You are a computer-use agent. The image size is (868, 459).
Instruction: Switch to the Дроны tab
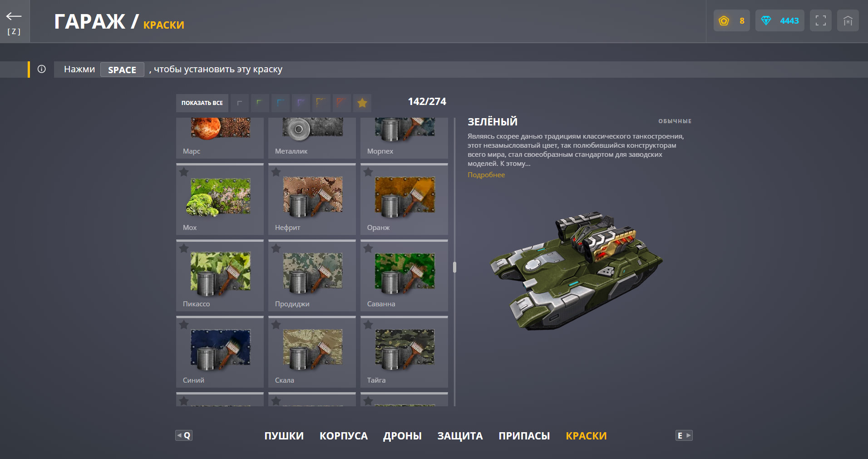click(x=403, y=436)
